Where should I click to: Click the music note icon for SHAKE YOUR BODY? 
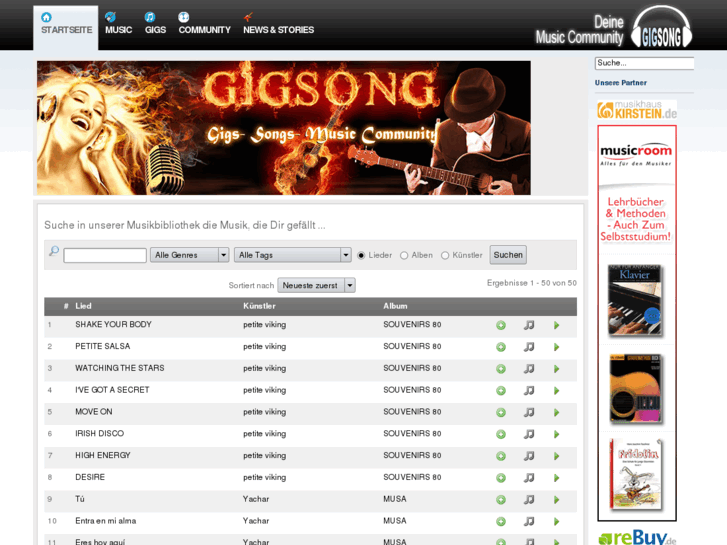point(529,325)
